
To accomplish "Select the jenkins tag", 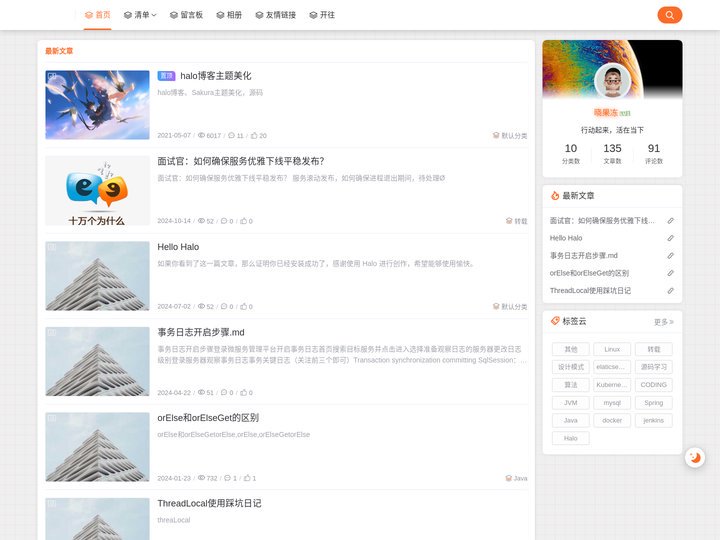I will [654, 420].
